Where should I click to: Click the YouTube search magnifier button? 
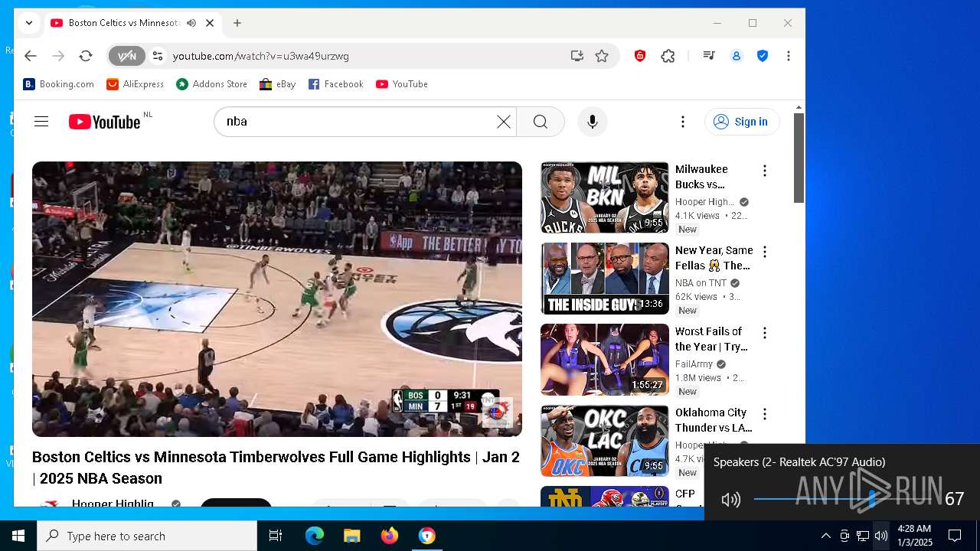coord(541,122)
